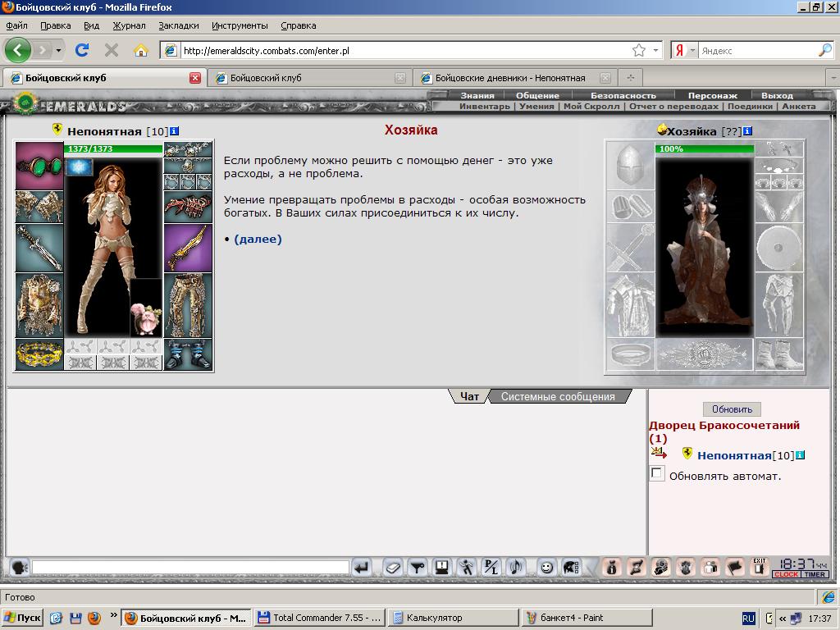
Task: Click the RU language indicator in tray
Action: click(748, 619)
